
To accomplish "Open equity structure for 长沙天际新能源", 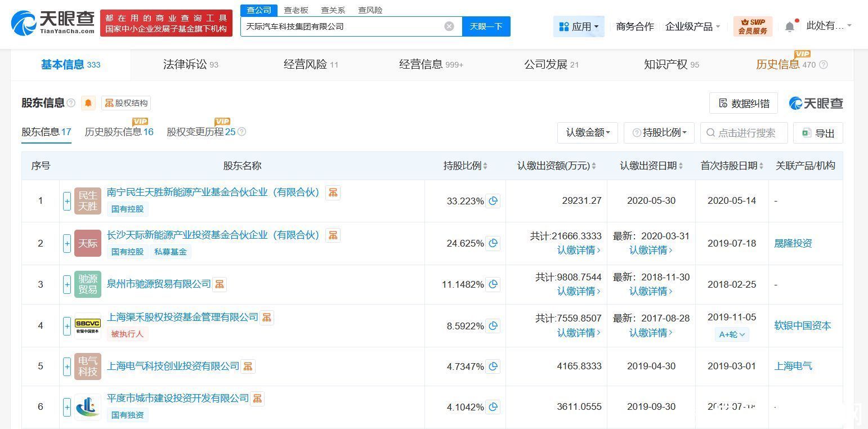I will [x=333, y=235].
